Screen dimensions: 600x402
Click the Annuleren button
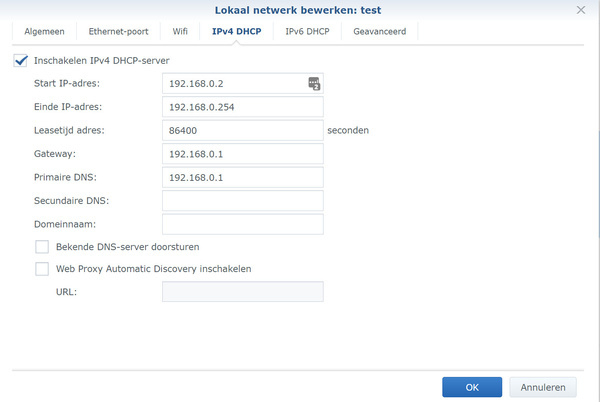[x=543, y=387]
